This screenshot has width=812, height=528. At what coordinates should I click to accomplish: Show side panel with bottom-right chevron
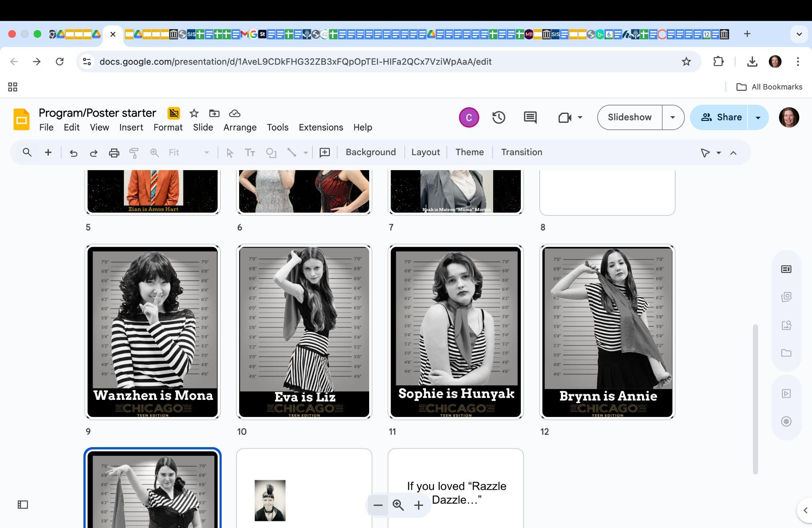[x=805, y=511]
